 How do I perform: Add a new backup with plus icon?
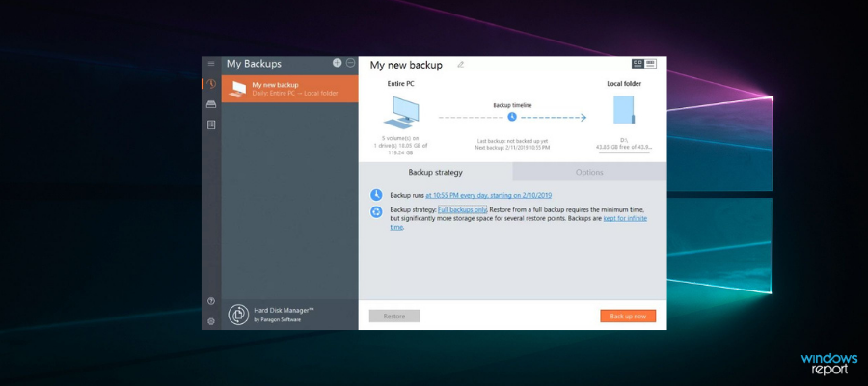(338, 63)
